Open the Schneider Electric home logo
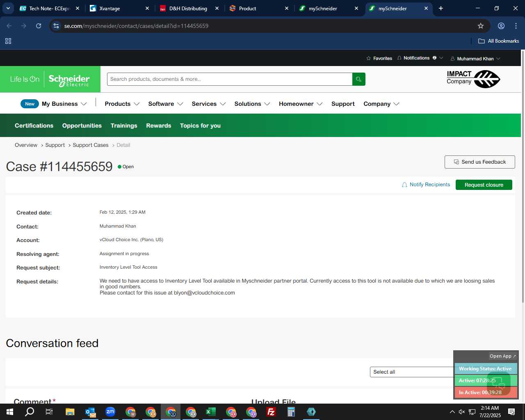The image size is (525, 420). [x=50, y=79]
